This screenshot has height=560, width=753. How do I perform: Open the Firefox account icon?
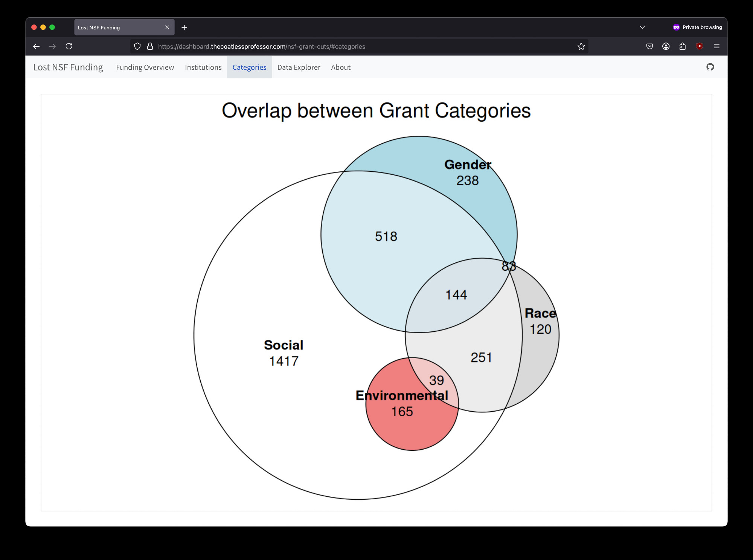click(666, 46)
